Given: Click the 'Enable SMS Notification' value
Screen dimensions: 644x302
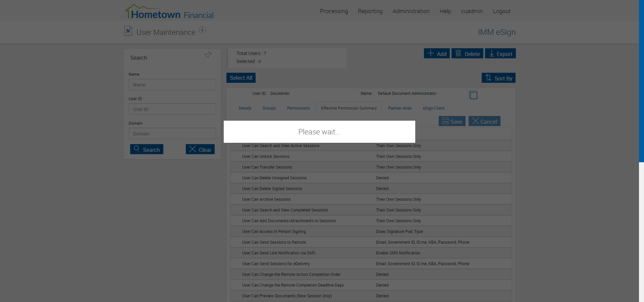Looking at the screenshot, I should pos(398,253).
